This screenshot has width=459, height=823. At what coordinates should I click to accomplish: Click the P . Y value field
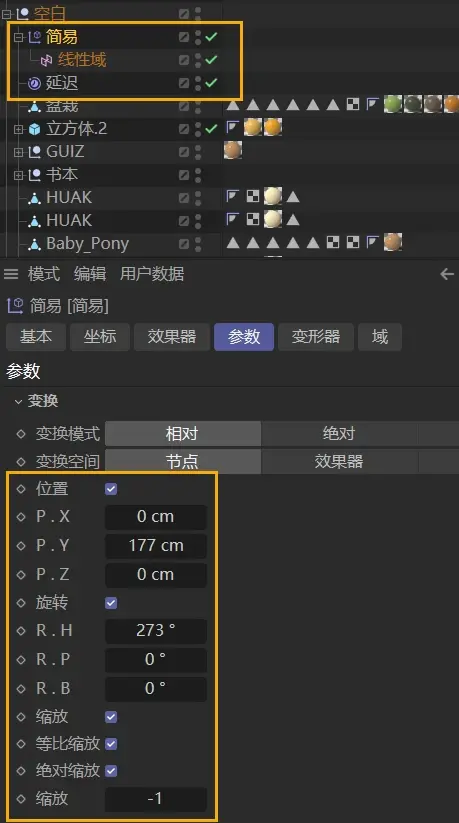click(x=155, y=546)
